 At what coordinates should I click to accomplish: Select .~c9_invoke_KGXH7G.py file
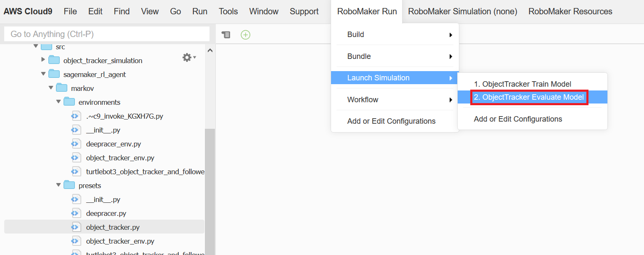click(125, 116)
